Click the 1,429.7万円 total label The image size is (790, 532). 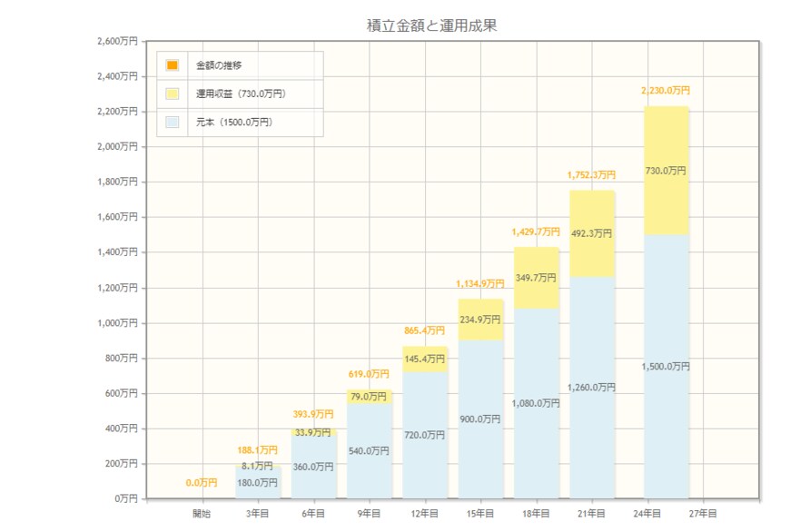coord(537,232)
